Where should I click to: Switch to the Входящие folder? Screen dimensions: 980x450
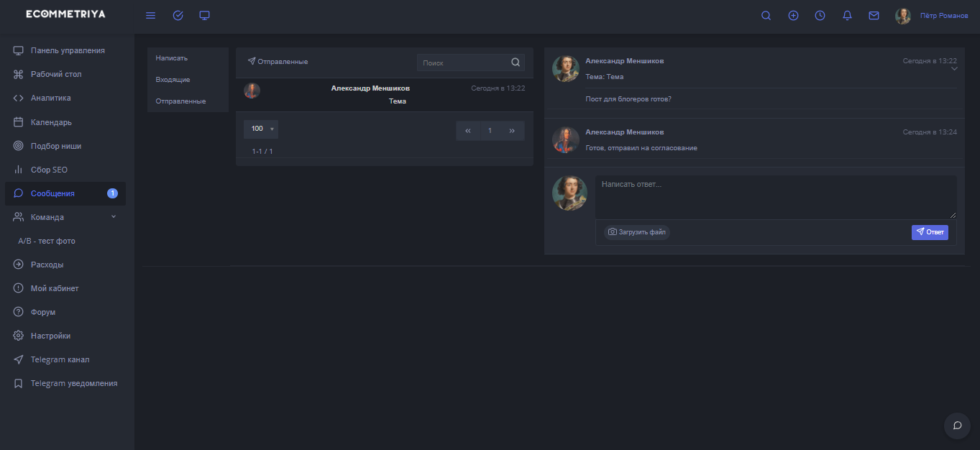point(173,80)
